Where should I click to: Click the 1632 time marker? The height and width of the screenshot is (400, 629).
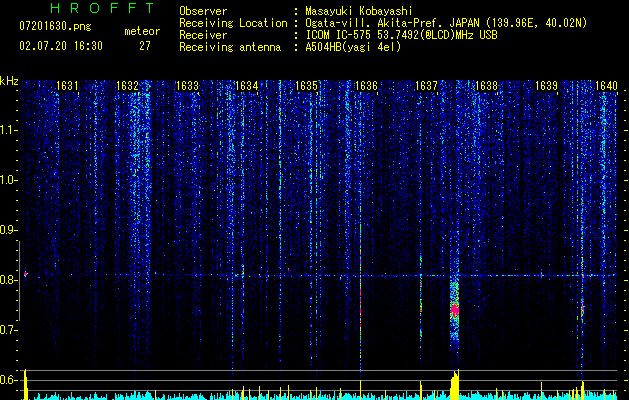pyautogui.click(x=127, y=86)
